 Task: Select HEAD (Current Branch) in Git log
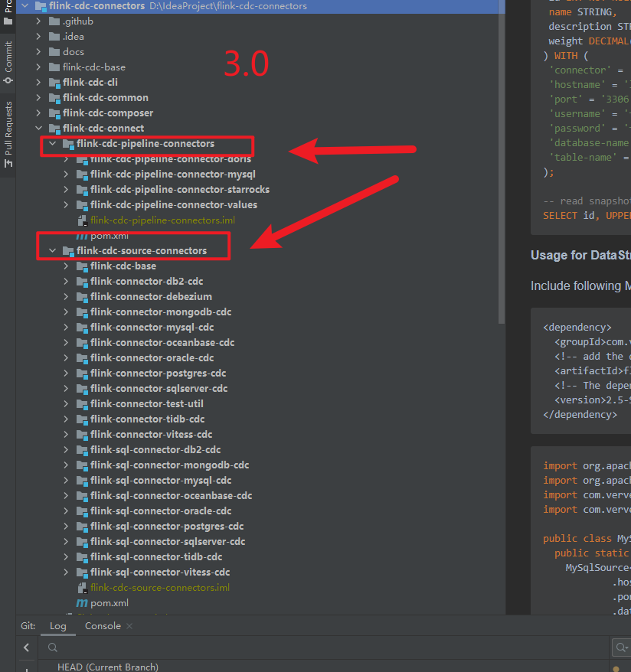point(108,667)
